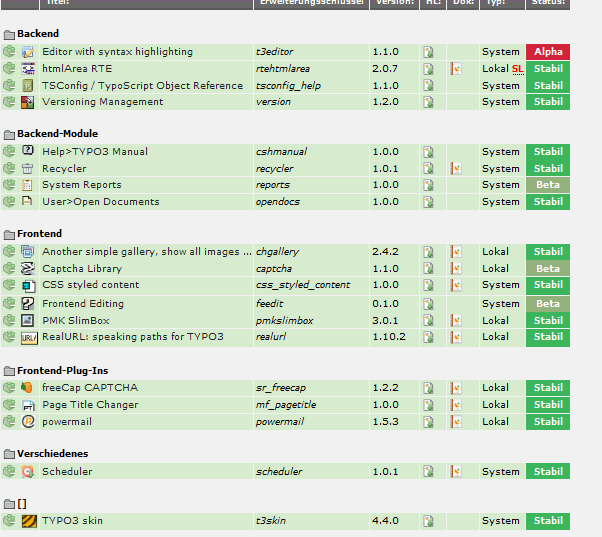Open the TSConfig / TypoScript Object Reference entry

coord(142,86)
